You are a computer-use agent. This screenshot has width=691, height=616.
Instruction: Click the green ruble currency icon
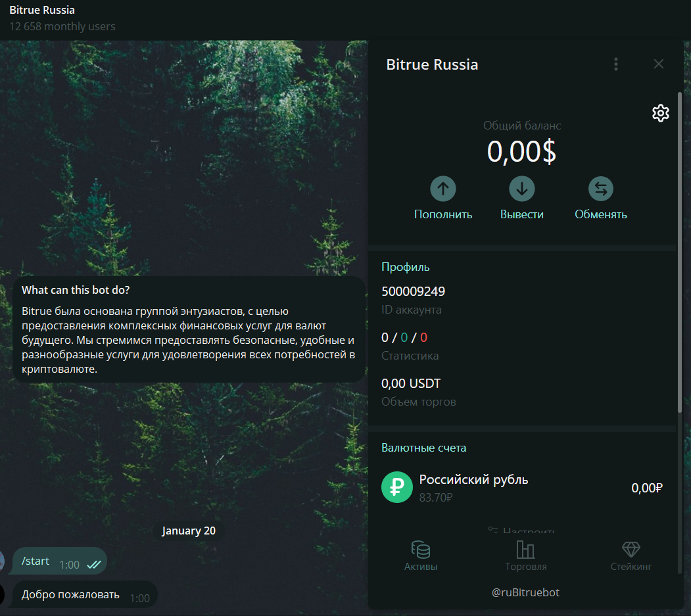[397, 487]
